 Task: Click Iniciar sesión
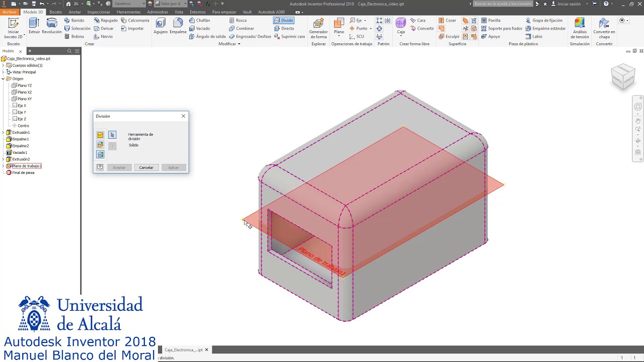(569, 4)
